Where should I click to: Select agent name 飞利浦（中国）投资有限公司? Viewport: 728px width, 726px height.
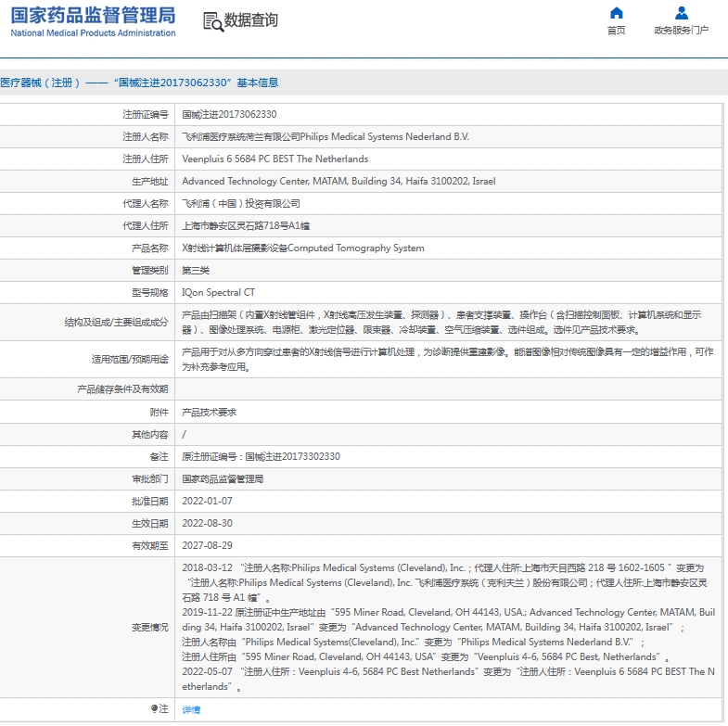241,203
